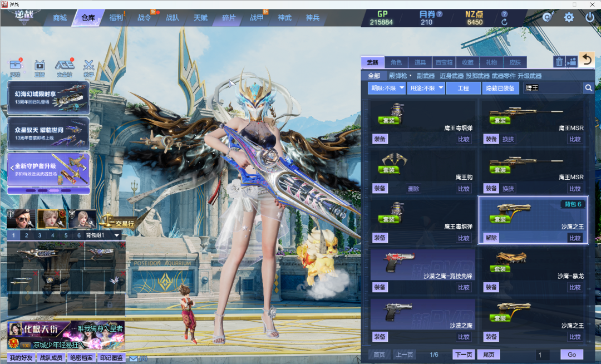Equip 鹰王钩 with its 装备 button
The height and width of the screenshot is (364, 601).
380,188
